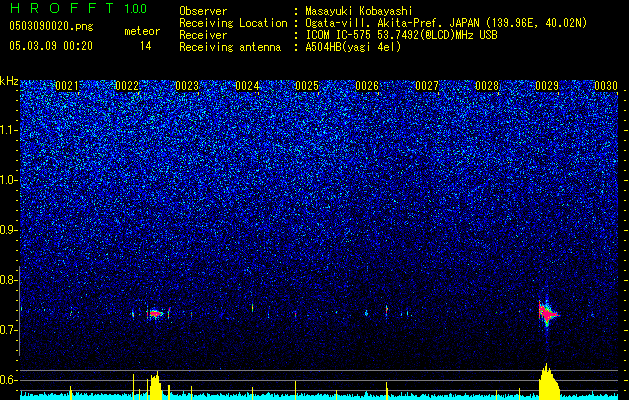Click the 0030 time marker
This screenshot has height=400, width=629.
[606, 86]
